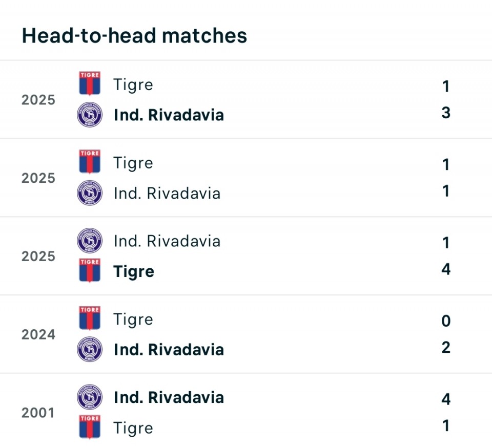This screenshot has height=448, width=492.
Task: Select Tigre's crest in the 2001 match
Action: (90, 427)
